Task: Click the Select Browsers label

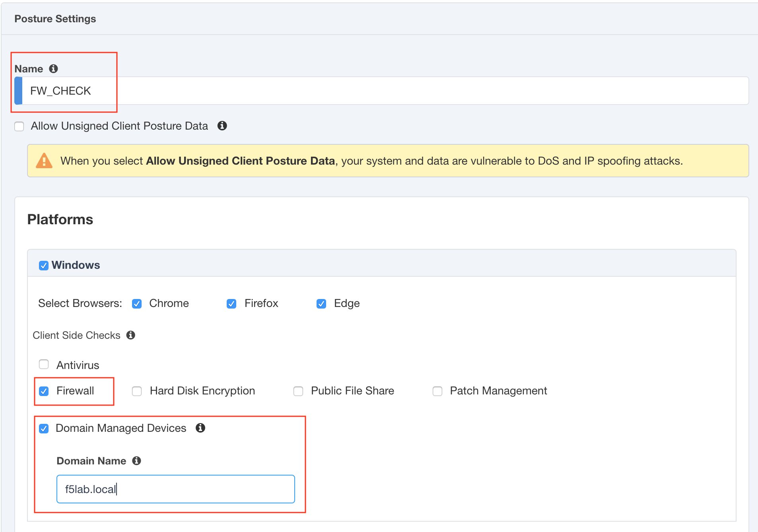Action: (x=80, y=303)
